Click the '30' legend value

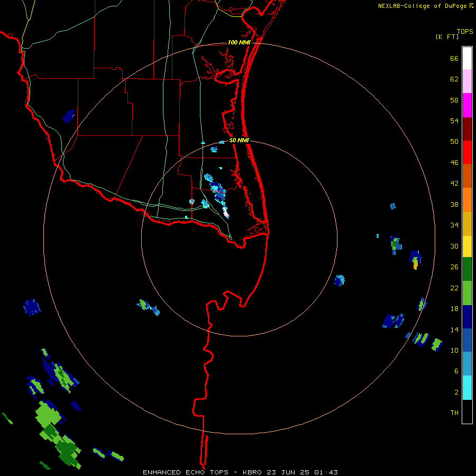click(x=454, y=246)
